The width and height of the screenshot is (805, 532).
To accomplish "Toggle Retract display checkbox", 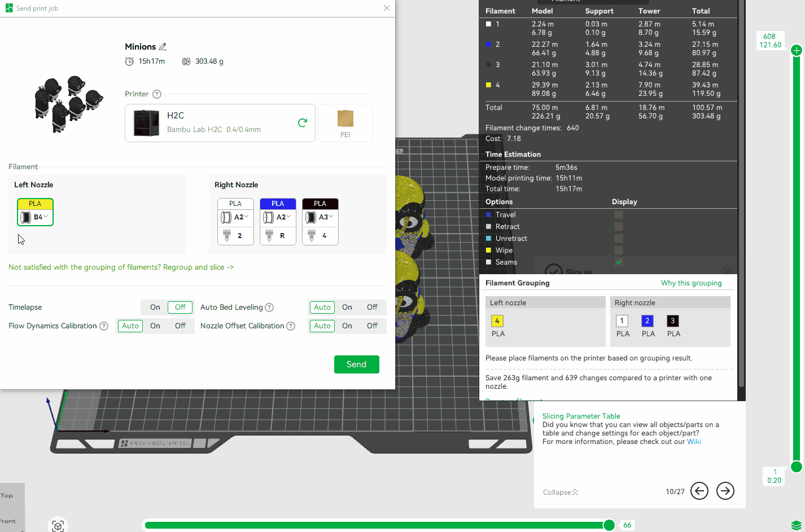I will [619, 227].
